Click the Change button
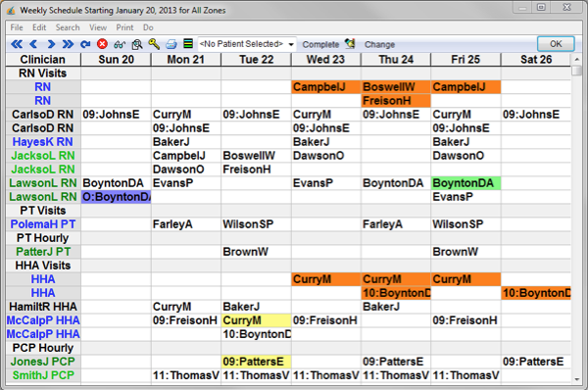Viewport: 588px width, 390px height. (379, 45)
